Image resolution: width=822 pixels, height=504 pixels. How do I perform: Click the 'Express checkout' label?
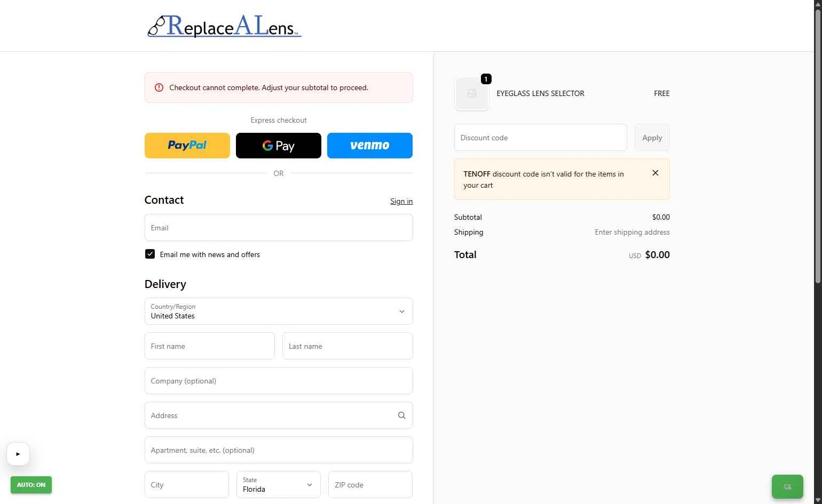[279, 120]
